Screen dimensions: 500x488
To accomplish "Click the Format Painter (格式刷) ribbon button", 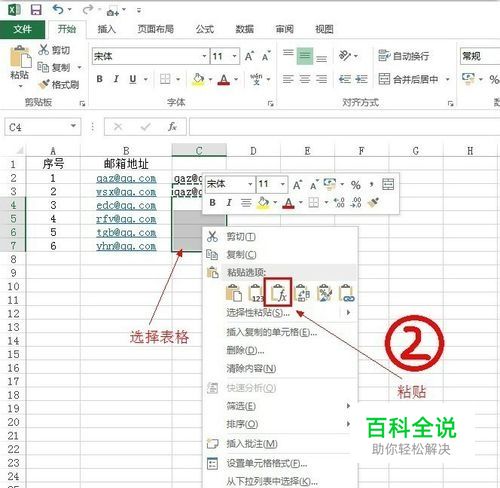I will 59,85.
